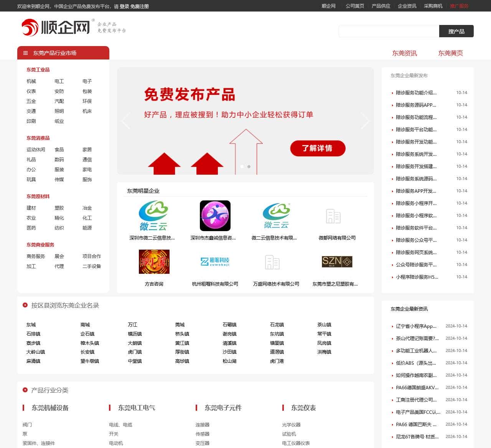Browse the 松山湖 district link
The height and width of the screenshot is (448, 491).
click(229, 361)
